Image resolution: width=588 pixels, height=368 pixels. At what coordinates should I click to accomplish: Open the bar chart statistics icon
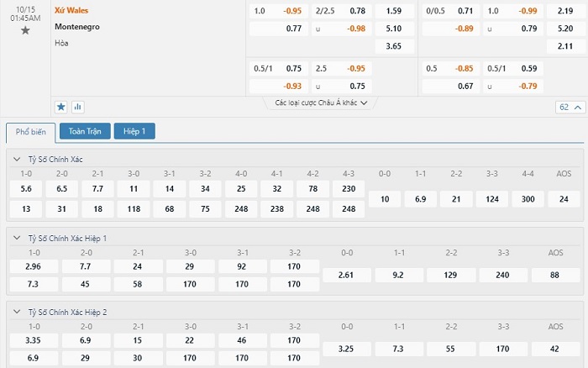(77, 107)
